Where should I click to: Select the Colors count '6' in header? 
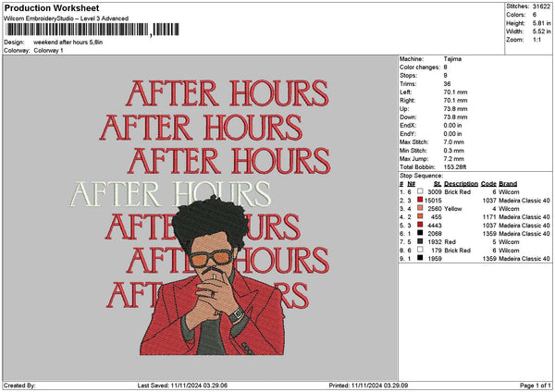[535, 15]
